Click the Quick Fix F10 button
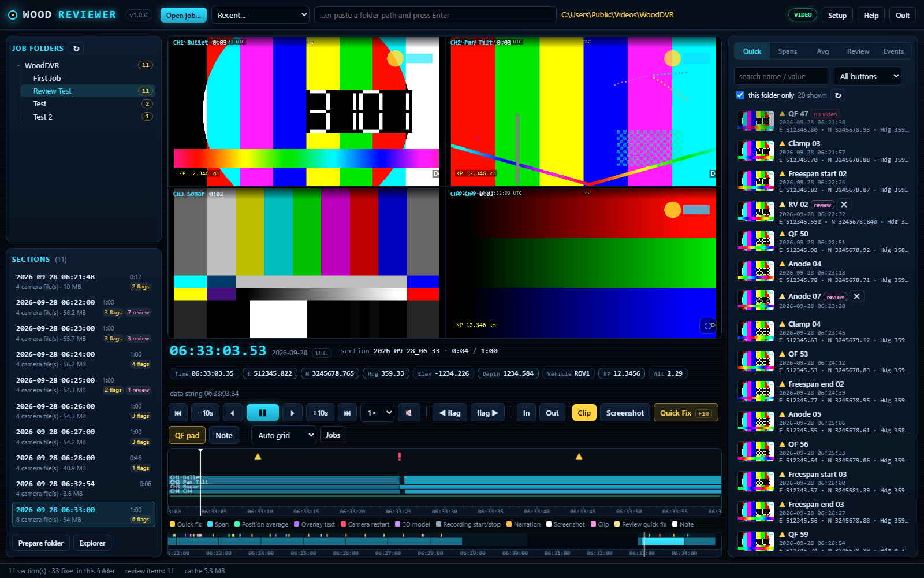 tap(685, 413)
